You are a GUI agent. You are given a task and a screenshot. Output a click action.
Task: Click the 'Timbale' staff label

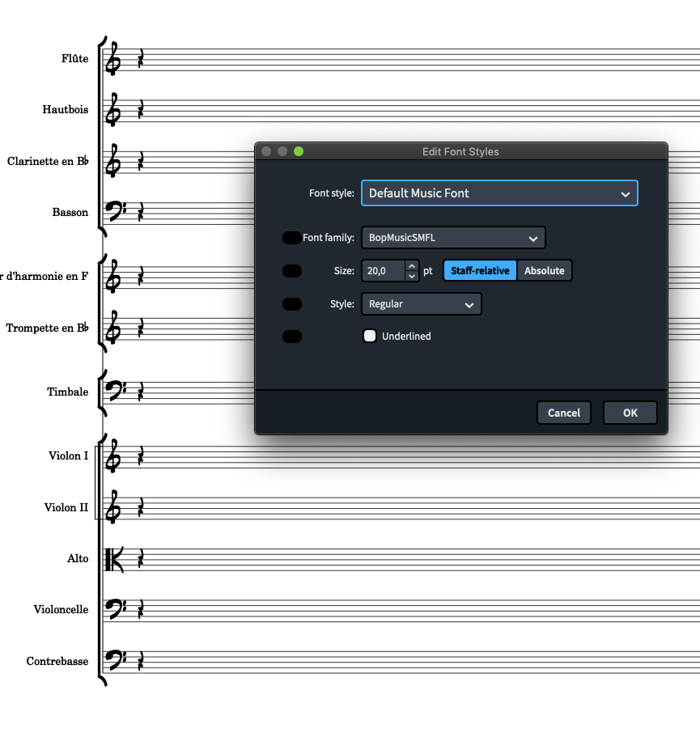[x=68, y=392]
